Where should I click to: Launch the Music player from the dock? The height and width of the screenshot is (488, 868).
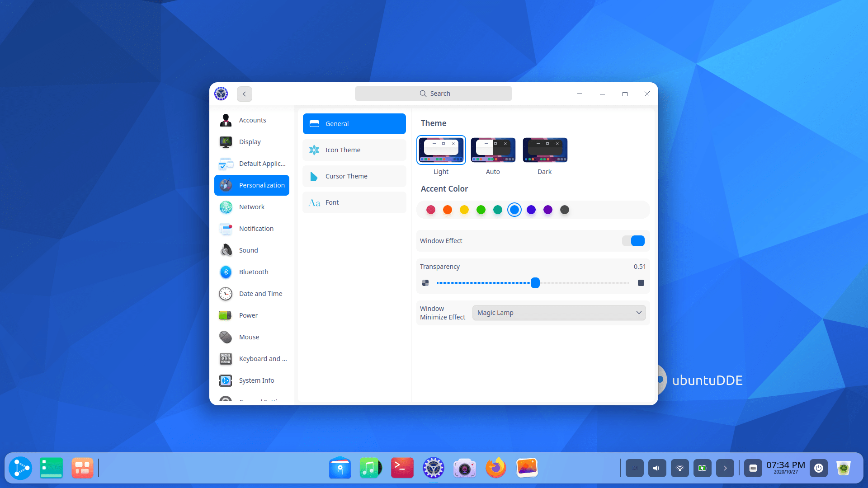click(371, 468)
